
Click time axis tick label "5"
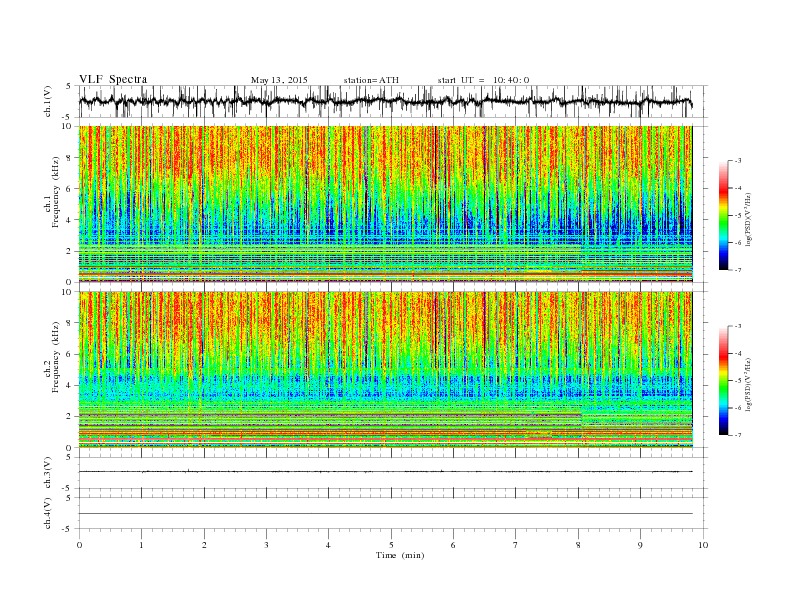pyautogui.click(x=391, y=545)
